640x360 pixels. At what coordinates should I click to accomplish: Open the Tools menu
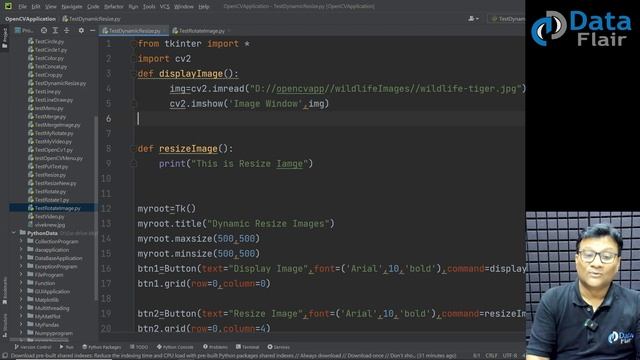149,7
